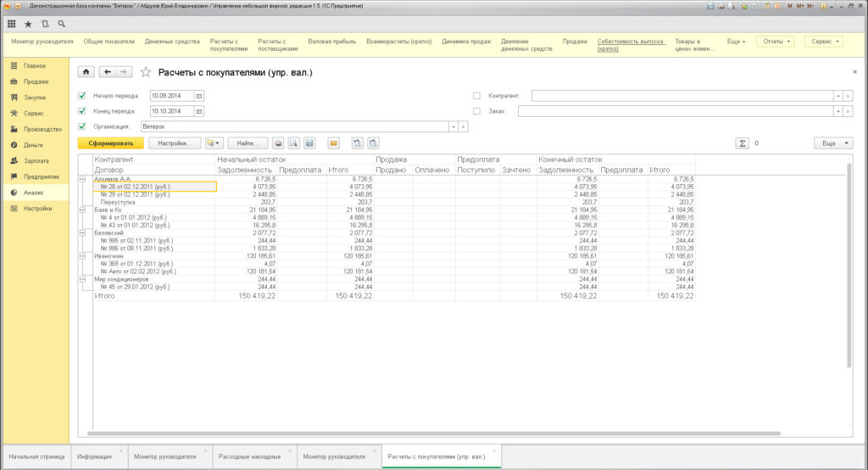This screenshot has width=868, height=470.
Task: Collapse the Иваночкин group
Action: (82, 256)
